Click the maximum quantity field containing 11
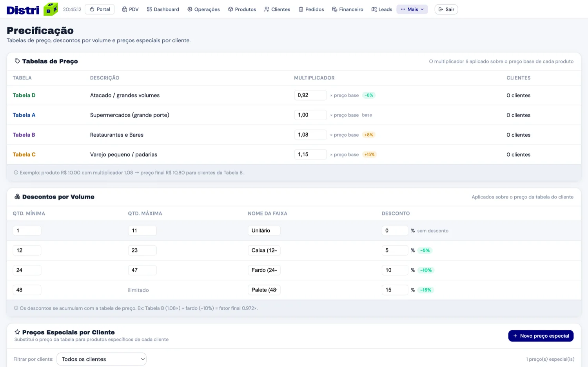The height and width of the screenshot is (367, 588). coord(142,231)
